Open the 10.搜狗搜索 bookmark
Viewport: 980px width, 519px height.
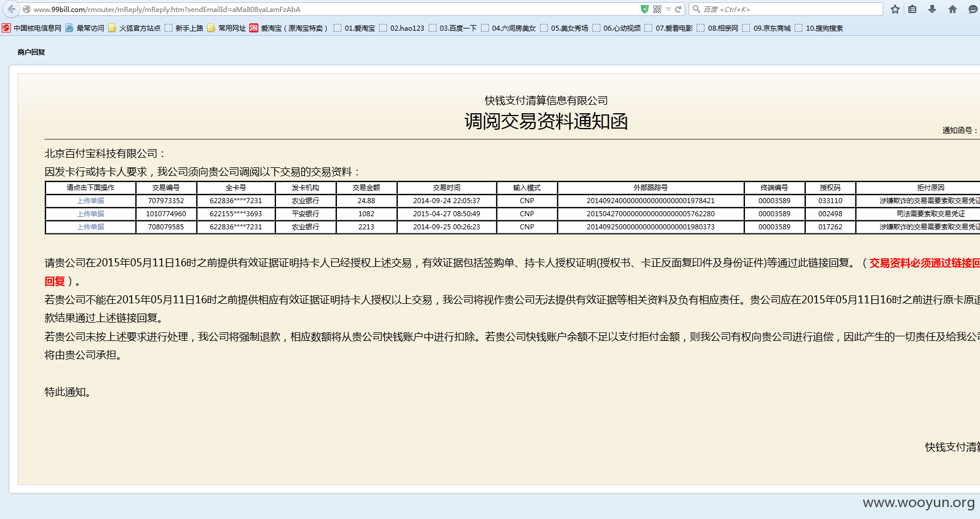(819, 28)
